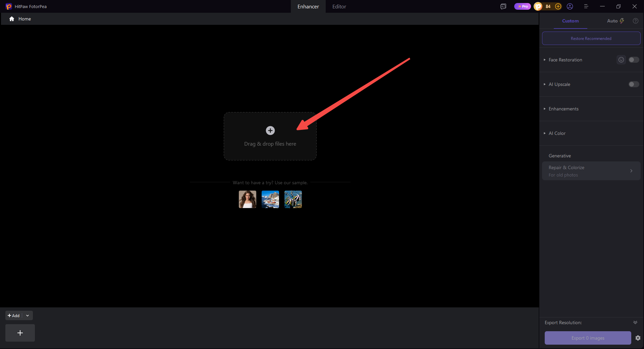Click the Auto lightning bolt icon
The width and height of the screenshot is (644, 349).
coord(622,21)
